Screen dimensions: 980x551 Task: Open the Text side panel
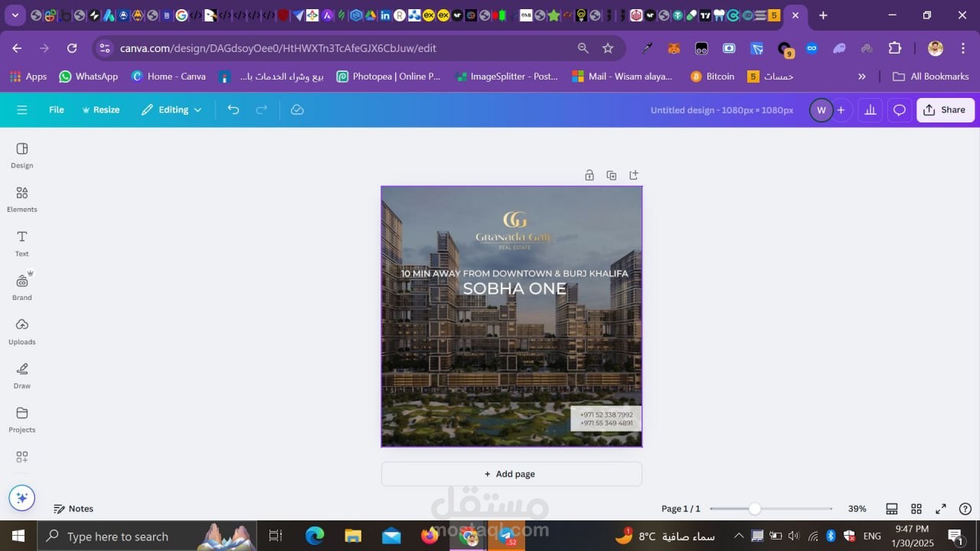(x=22, y=243)
